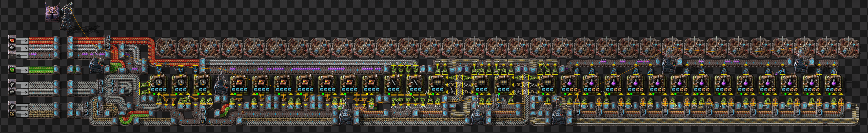
Task: Click the arrow beside the stone icon
Action: click(x=23, y=114)
